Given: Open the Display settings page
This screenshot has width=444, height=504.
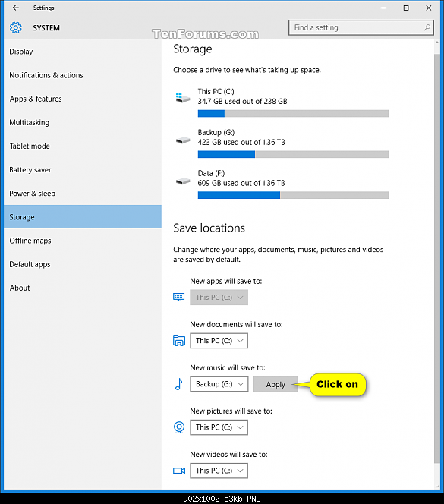Looking at the screenshot, I should 83,52.
